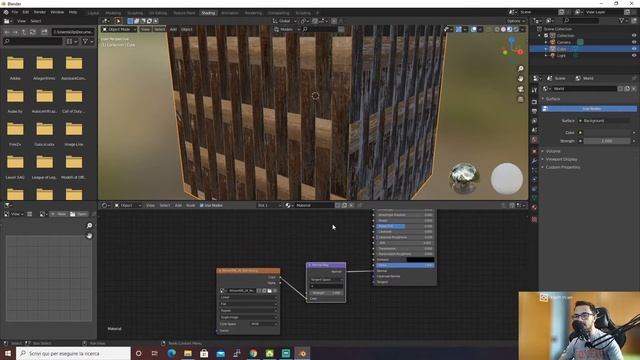Image resolution: width=640 pixels, height=360 pixels.
Task: Open the Help menu
Action: 73,12
